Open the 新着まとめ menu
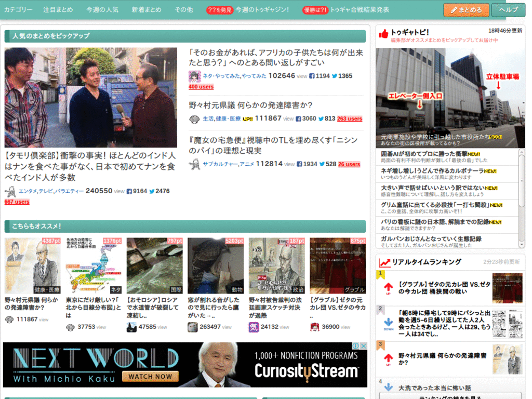Screen dimensions: 532x399 point(147,10)
